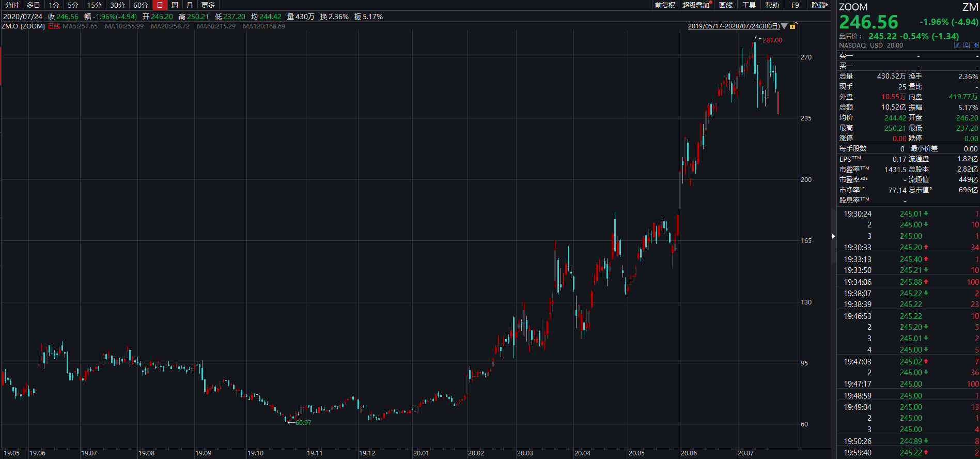Click 隐藏 to hide side panel

[x=819, y=5]
